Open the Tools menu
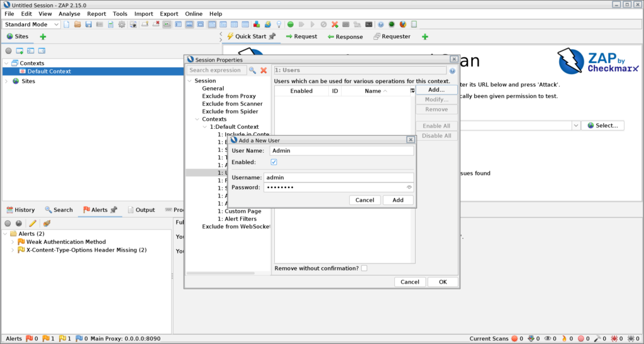 click(x=120, y=14)
